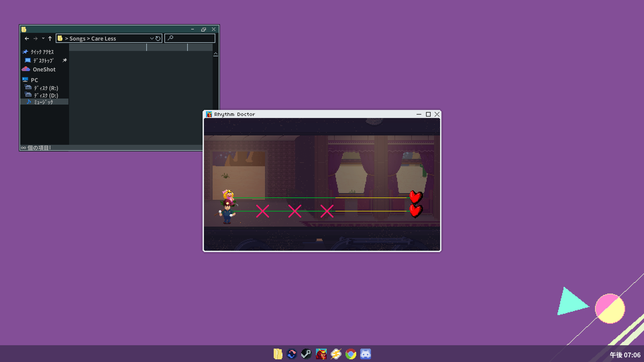Go up one folder level

pos(50,39)
